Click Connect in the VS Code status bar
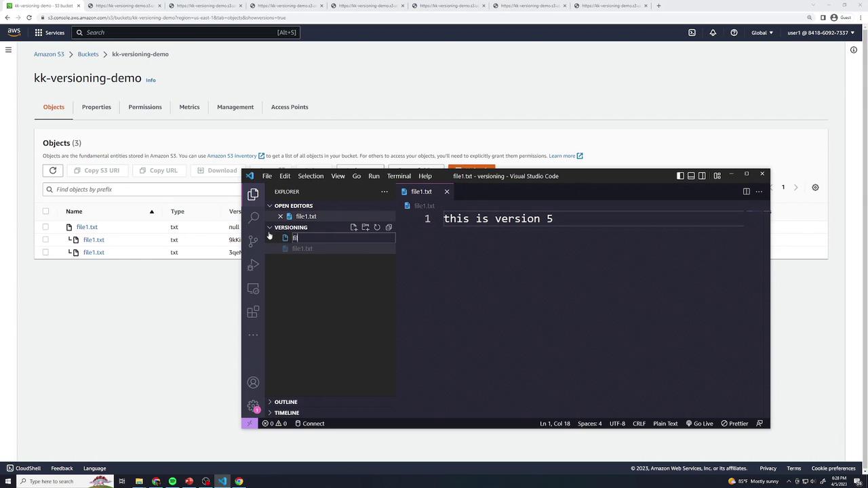 tap(309, 424)
